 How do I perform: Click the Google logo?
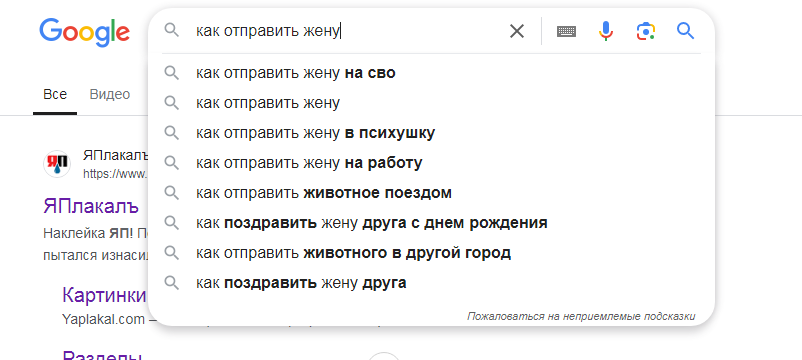[x=84, y=32]
